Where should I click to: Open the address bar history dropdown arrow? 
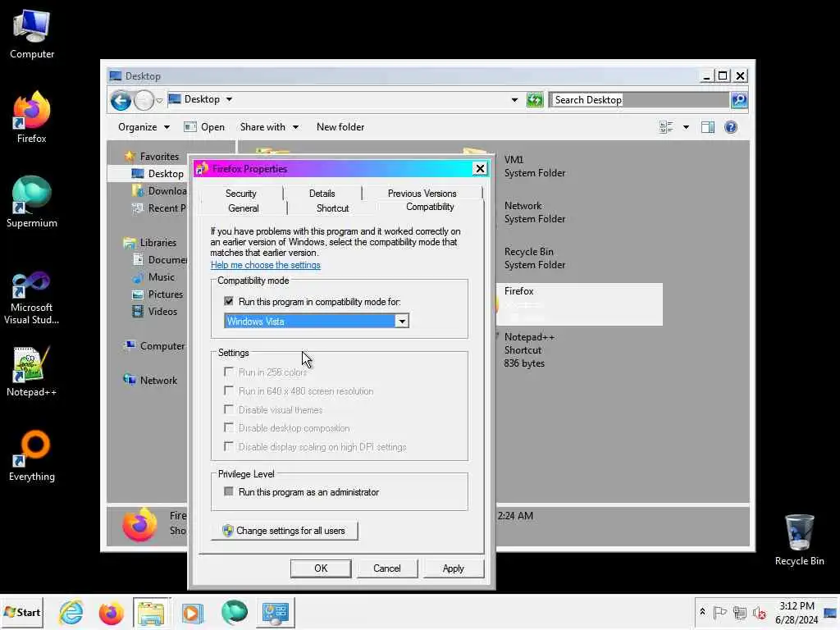click(514, 99)
